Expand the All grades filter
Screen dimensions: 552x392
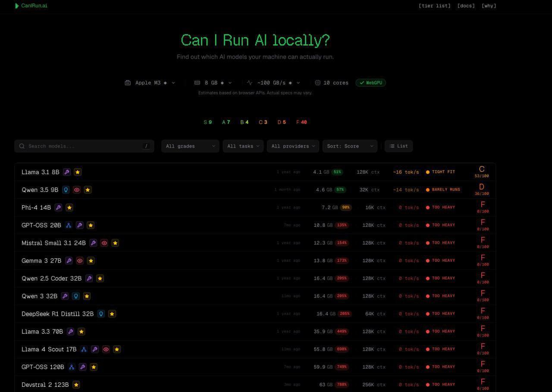190,146
